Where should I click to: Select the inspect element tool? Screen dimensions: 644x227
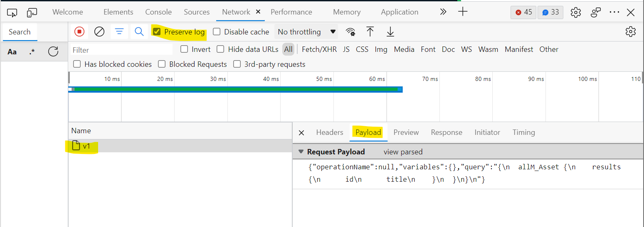tap(12, 12)
